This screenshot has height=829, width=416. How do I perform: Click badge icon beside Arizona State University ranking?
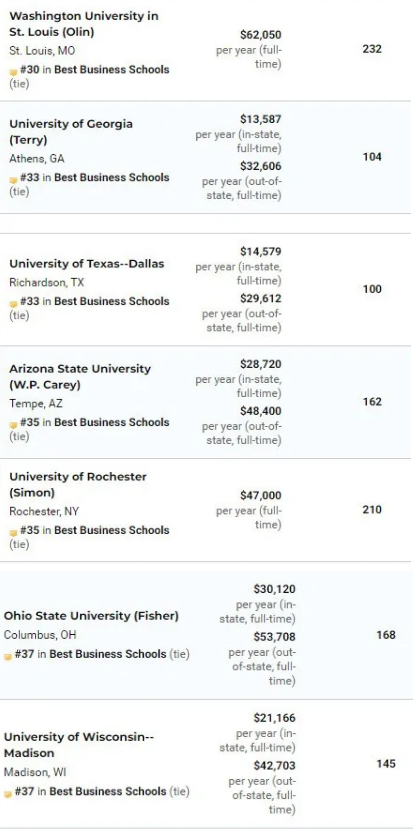click(13, 424)
